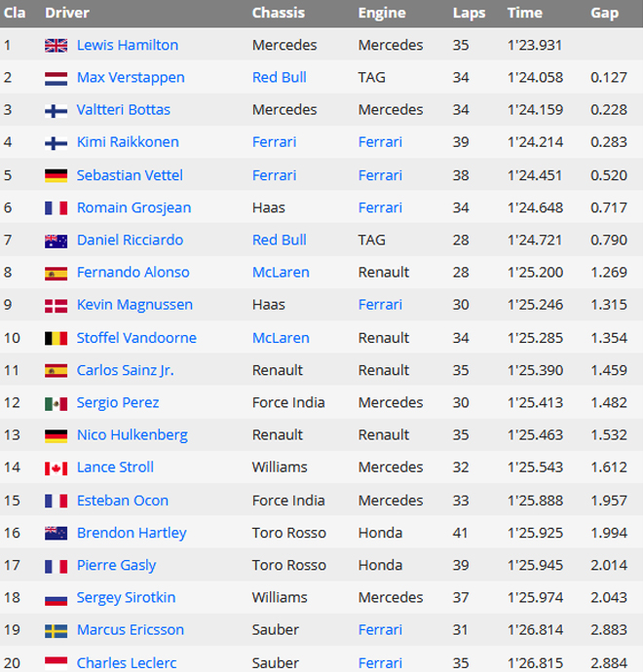Open Lewis Hamilton driver link
Viewport: 643px width, 672px height.
point(127,45)
